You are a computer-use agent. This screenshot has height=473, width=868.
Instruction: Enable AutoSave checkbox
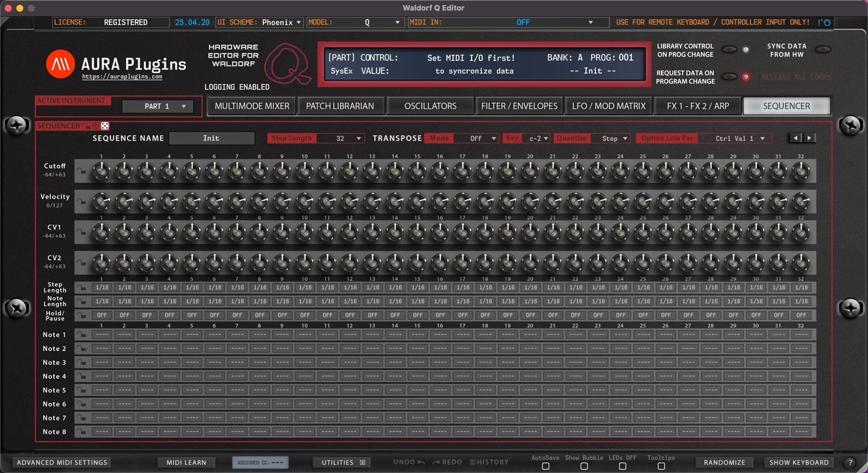tap(546, 466)
